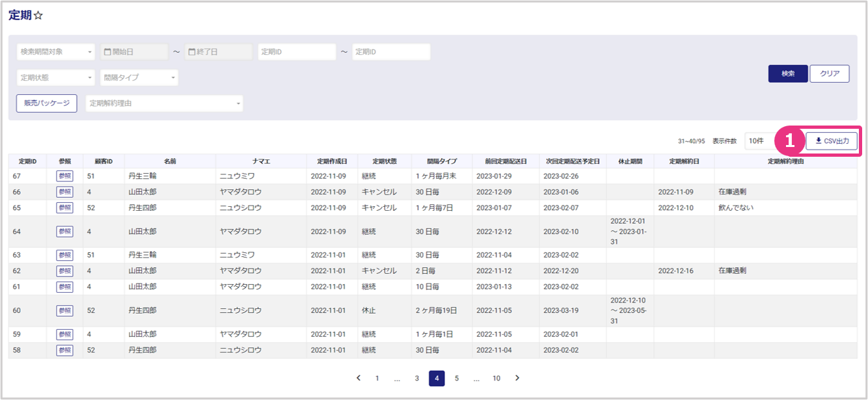Expand the 検索期間対象 dropdown

click(56, 52)
